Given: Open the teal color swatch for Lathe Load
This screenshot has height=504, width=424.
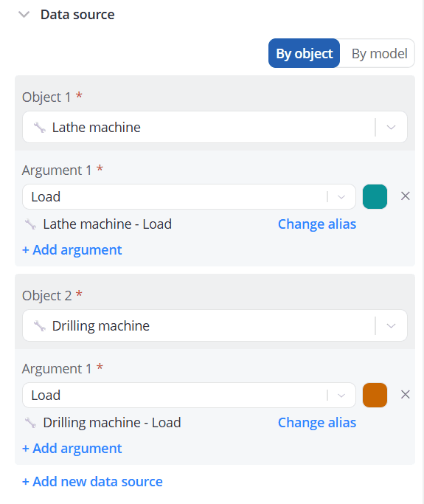Looking at the screenshot, I should tap(375, 197).
